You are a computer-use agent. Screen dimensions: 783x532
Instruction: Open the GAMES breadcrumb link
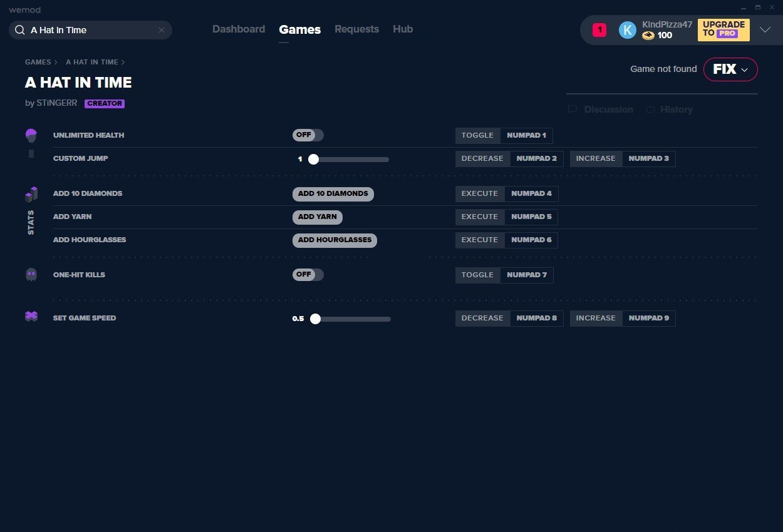point(38,63)
